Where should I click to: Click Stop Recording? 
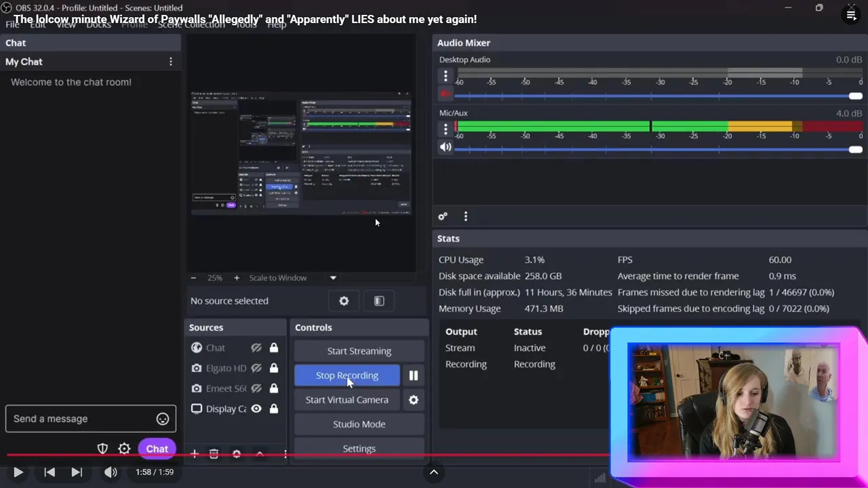[x=347, y=375]
